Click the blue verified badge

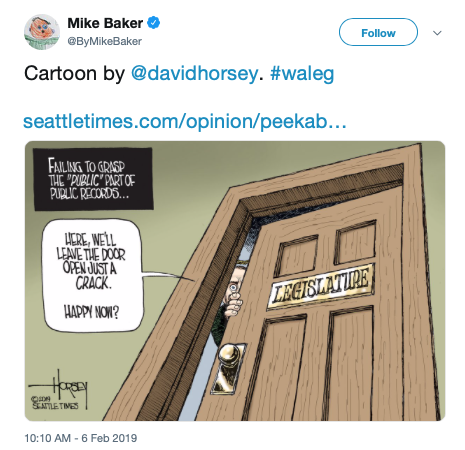[154, 23]
